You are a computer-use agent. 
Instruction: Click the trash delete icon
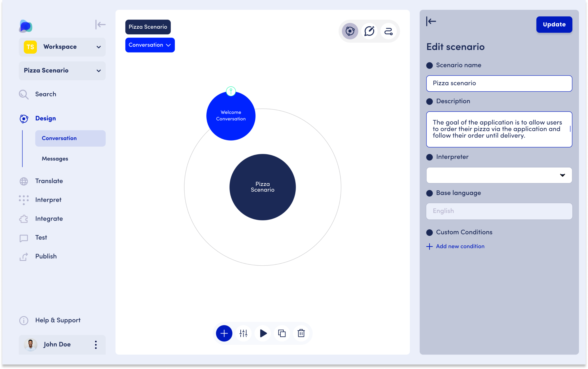coord(301,333)
